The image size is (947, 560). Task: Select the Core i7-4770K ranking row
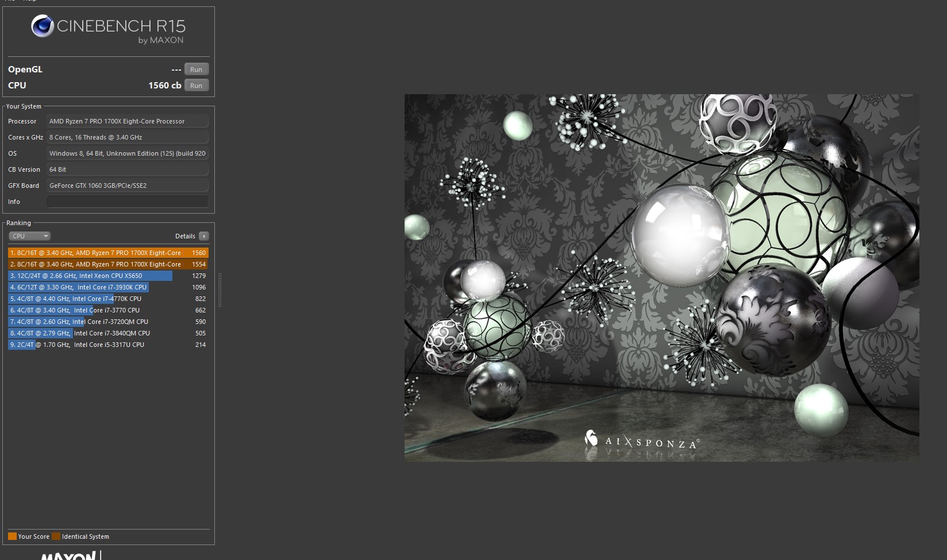(108, 299)
